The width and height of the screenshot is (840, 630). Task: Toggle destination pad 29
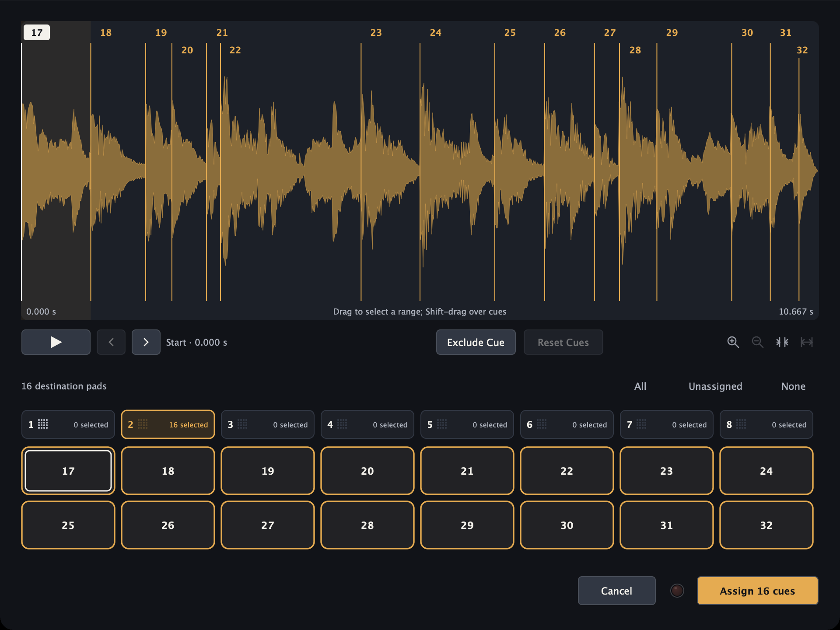tap(467, 525)
